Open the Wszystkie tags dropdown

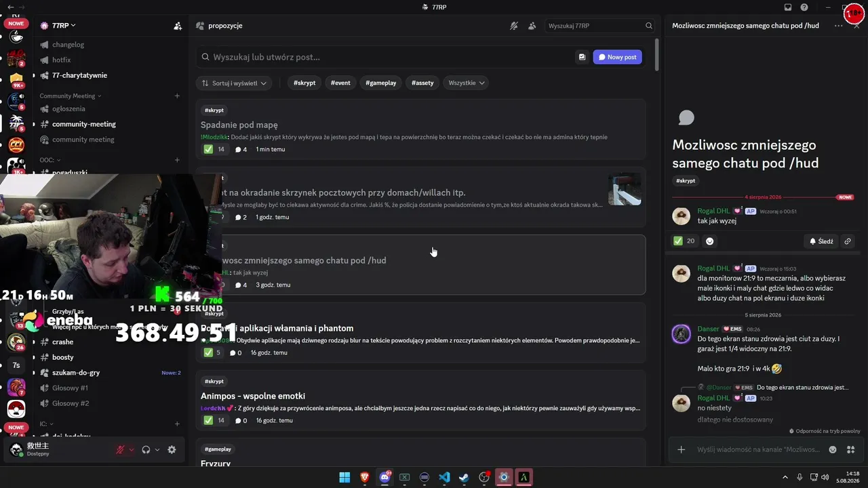467,83
